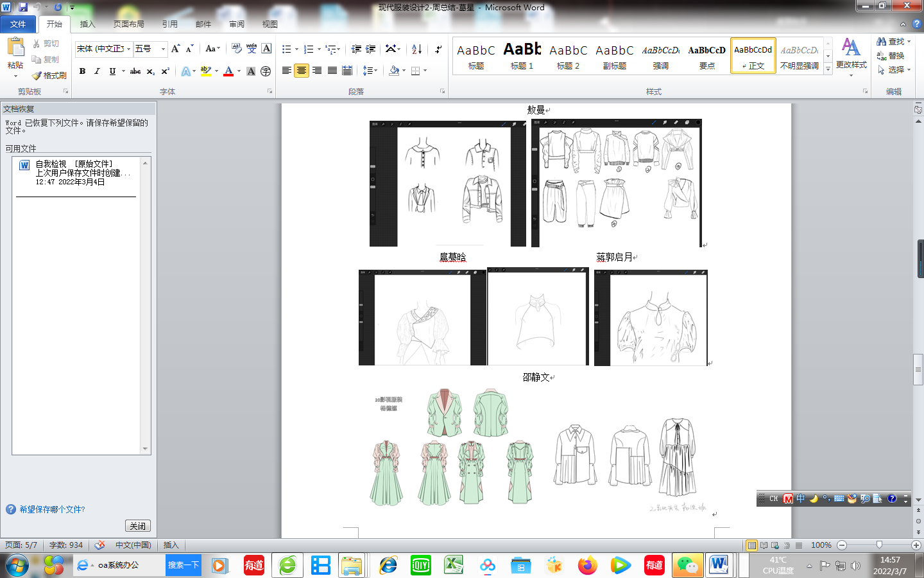This screenshot has height=578, width=924.
Task: Click the zoom slider in the status bar
Action: click(x=879, y=545)
